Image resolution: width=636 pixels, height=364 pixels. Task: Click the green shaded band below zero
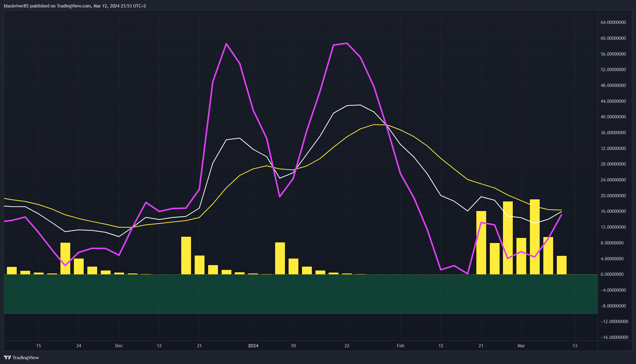(x=301, y=294)
